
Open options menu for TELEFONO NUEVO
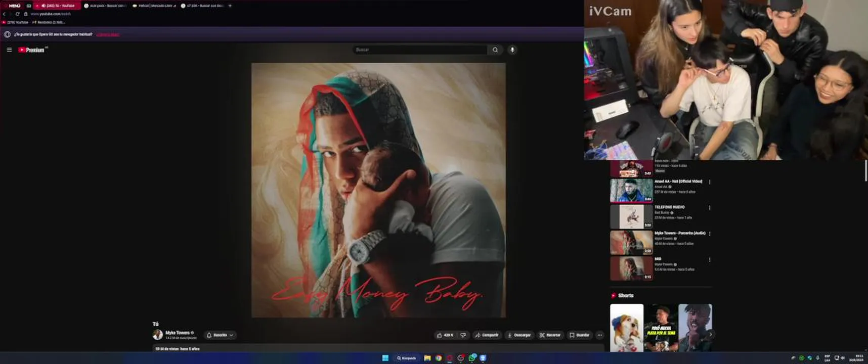pos(710,208)
